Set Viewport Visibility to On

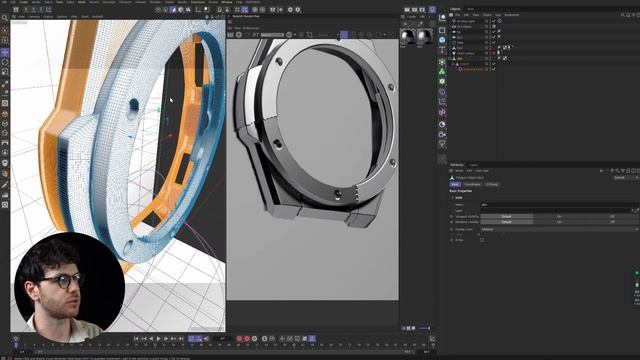pos(559,216)
